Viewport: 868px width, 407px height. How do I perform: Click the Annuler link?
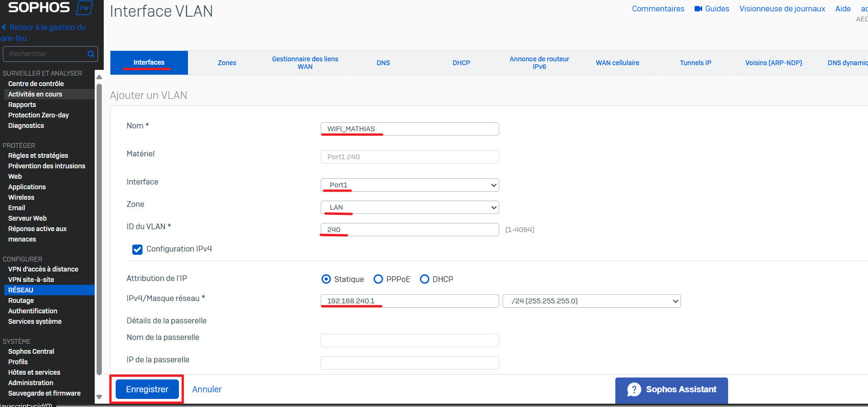(207, 389)
